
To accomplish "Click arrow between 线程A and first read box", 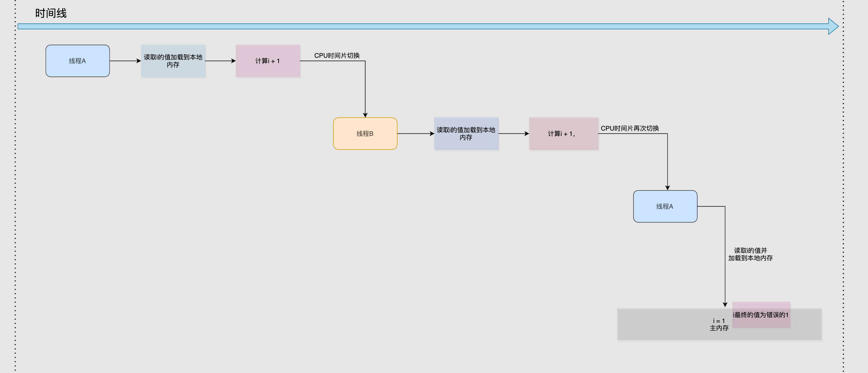I will [125, 61].
